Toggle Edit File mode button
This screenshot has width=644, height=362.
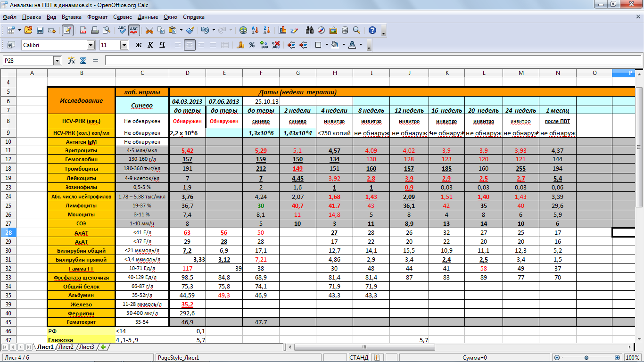67,30
